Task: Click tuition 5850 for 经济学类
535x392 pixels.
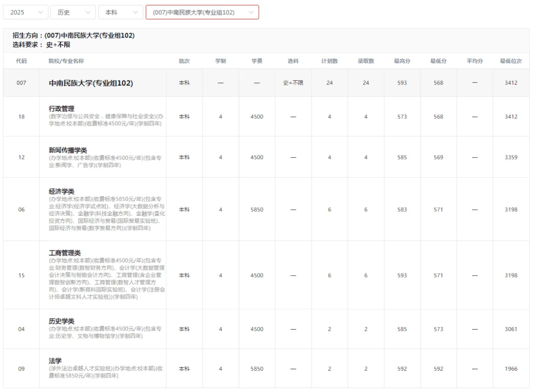Action: [x=257, y=209]
